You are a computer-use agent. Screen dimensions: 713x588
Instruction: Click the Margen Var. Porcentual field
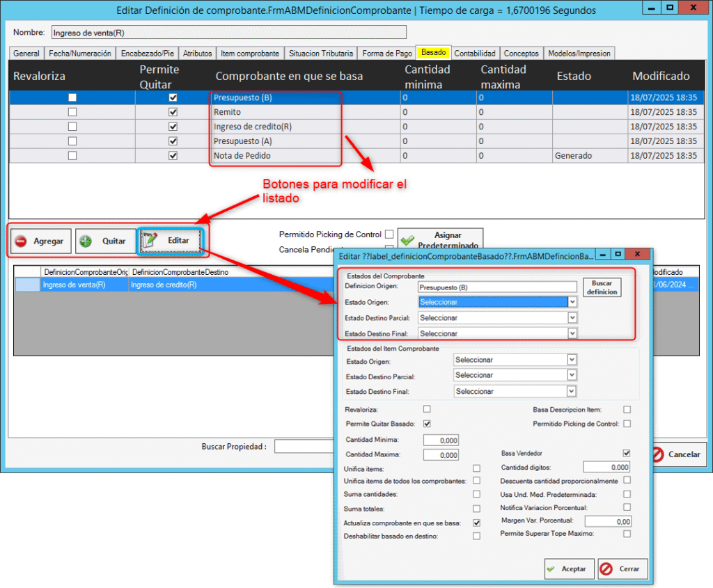(607, 521)
